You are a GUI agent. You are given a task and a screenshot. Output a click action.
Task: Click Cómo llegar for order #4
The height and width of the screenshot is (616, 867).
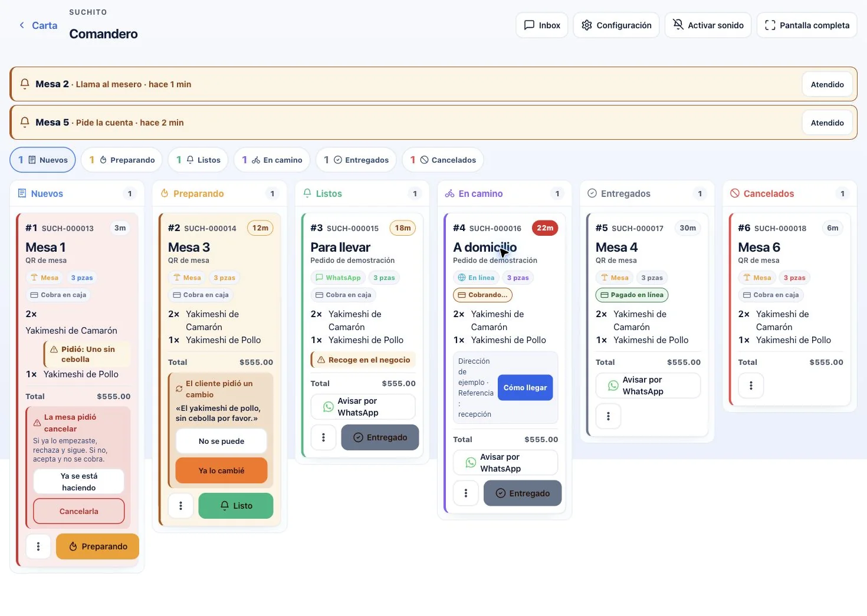(x=525, y=387)
